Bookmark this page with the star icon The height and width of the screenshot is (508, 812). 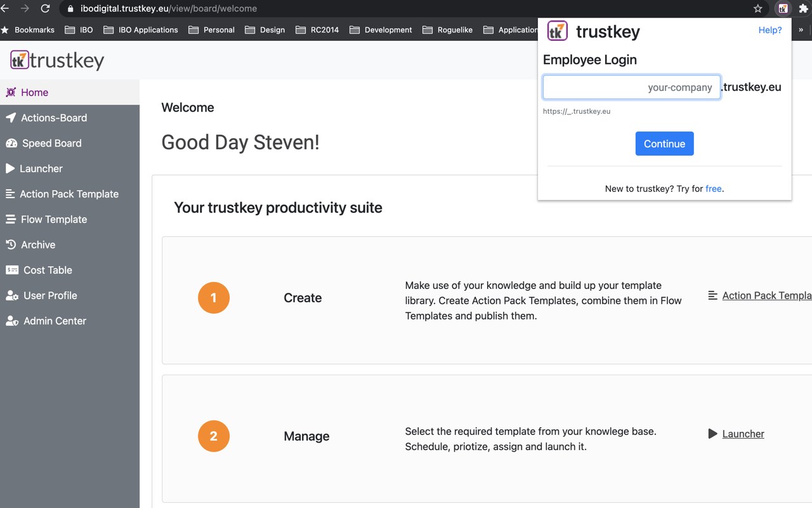point(757,9)
